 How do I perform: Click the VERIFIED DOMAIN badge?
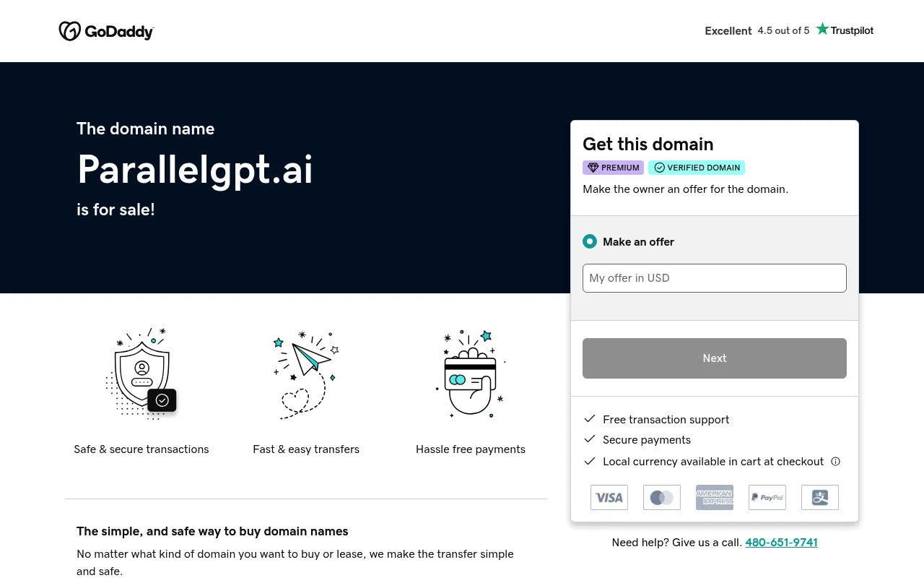[x=697, y=168]
